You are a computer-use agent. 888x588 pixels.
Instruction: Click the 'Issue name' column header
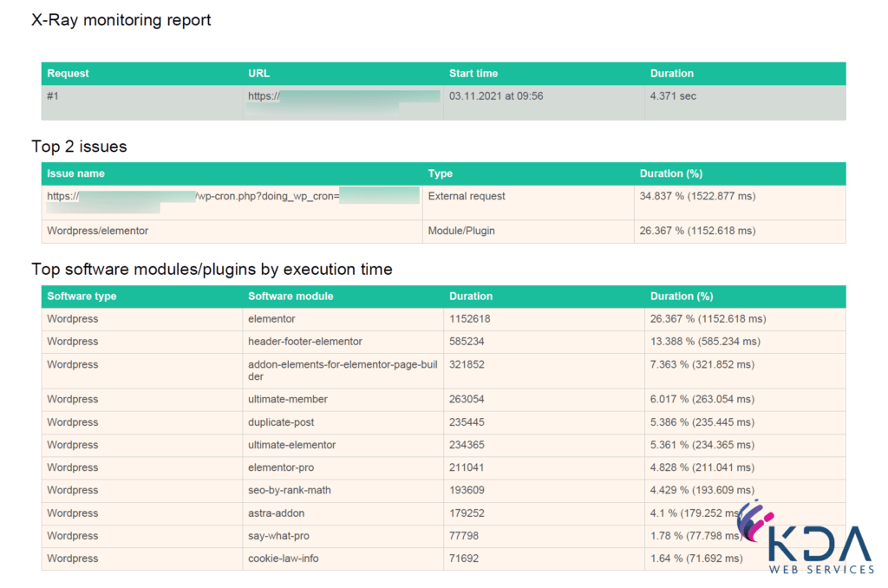coord(75,173)
